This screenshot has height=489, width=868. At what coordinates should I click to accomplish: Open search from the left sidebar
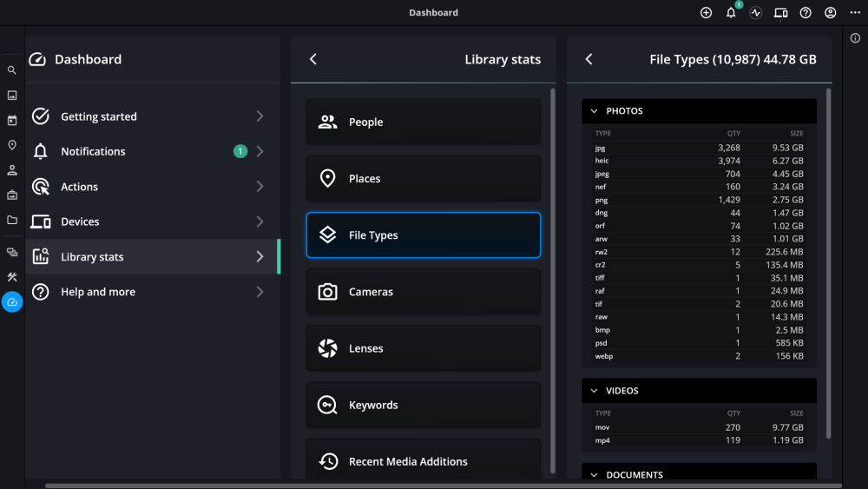(x=12, y=70)
